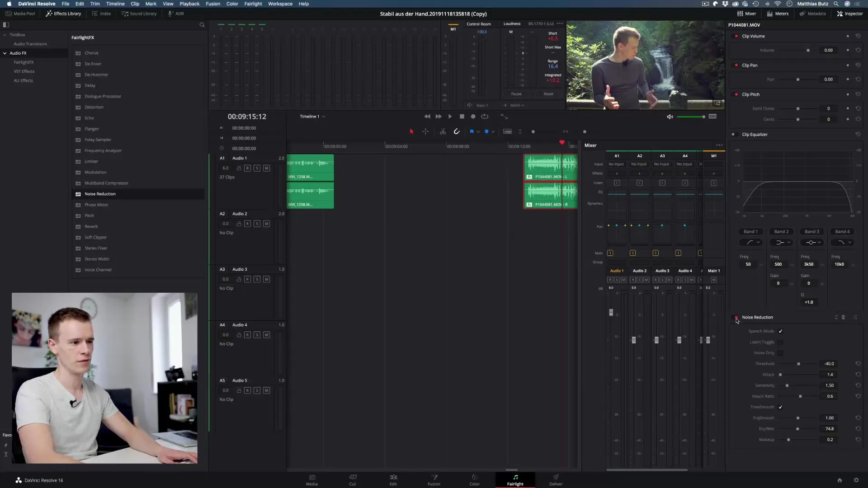The width and height of the screenshot is (868, 488).
Task: Open Band 4 filter type dropdown
Action: pos(842,243)
